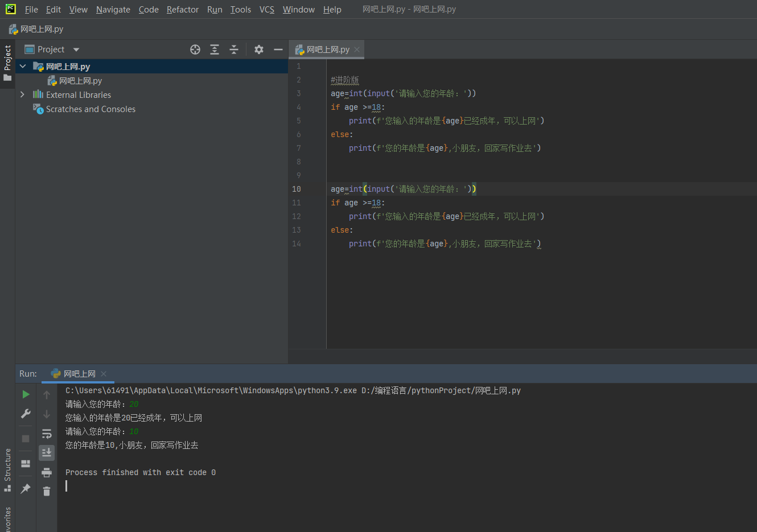The width and height of the screenshot is (757, 532).
Task: Toggle soft-wrap in Run console
Action: point(47,434)
